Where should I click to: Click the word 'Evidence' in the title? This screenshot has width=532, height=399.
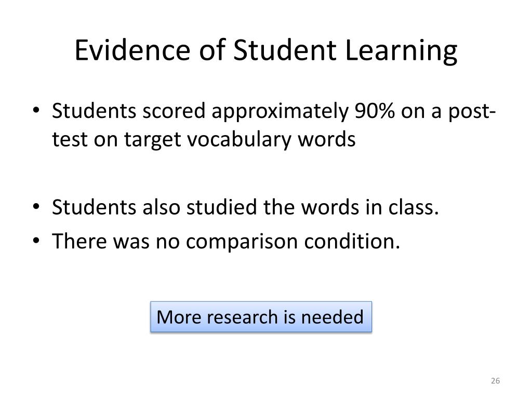tap(132, 50)
